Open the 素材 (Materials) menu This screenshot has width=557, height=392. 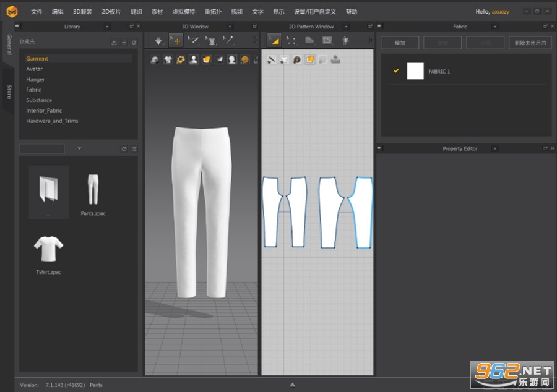pyautogui.click(x=157, y=12)
